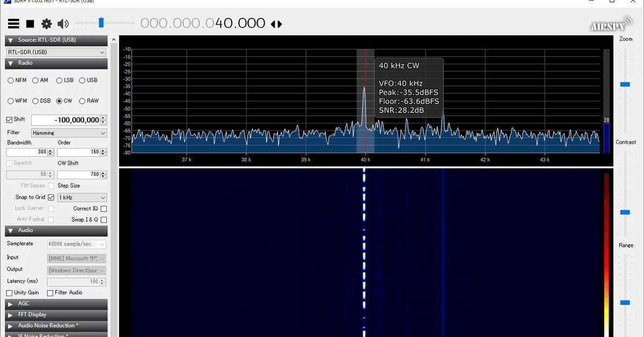Adjust the Contrast slider
The image size is (644, 337).
tap(624, 211)
